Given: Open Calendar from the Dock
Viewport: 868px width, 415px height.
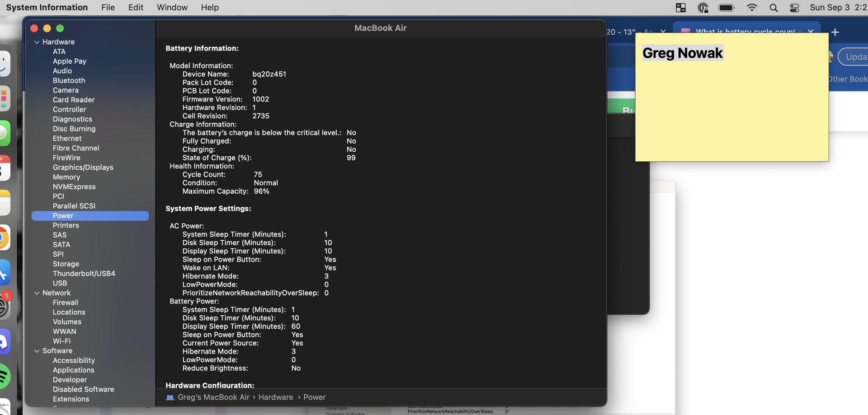Looking at the screenshot, I should click(x=4, y=168).
